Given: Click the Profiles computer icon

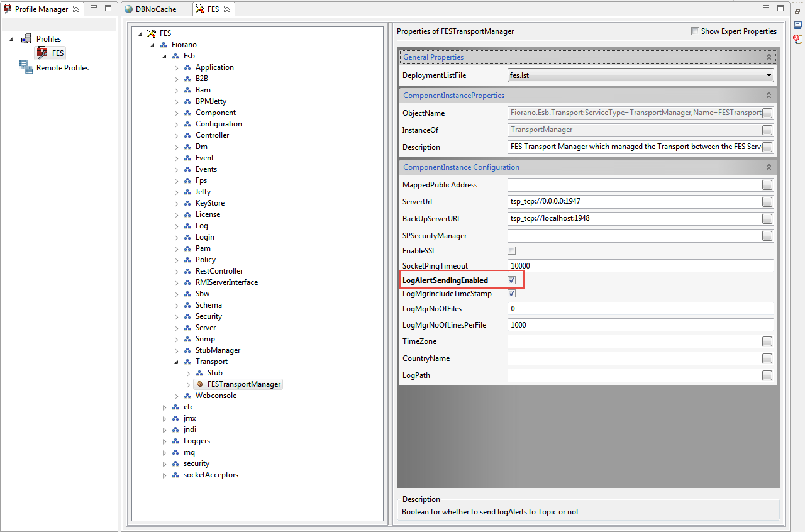Looking at the screenshot, I should (26, 39).
